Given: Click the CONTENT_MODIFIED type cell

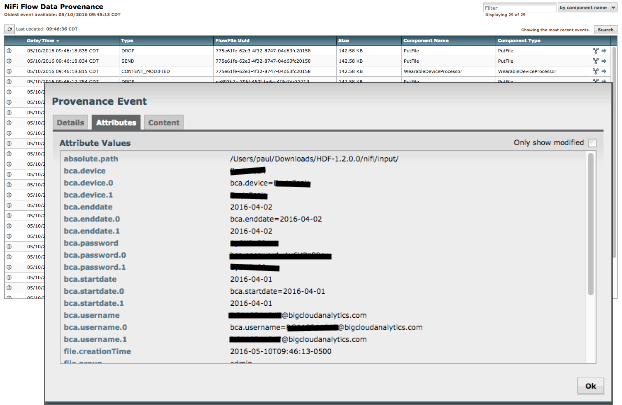Looking at the screenshot, I should (145, 71).
